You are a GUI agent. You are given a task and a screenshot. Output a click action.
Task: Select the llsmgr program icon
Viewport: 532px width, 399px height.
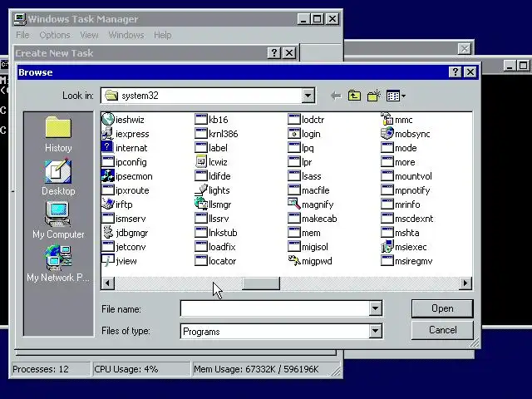[x=201, y=204]
